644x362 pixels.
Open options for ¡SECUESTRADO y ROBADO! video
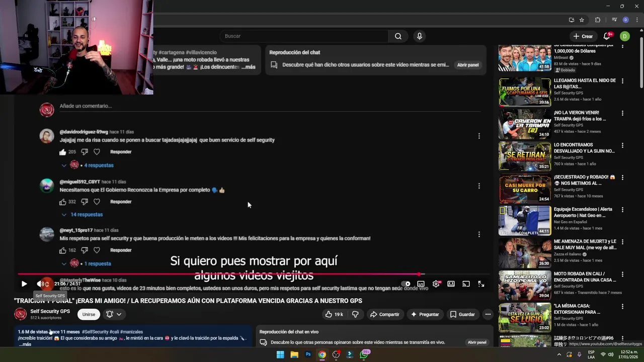coord(622,177)
